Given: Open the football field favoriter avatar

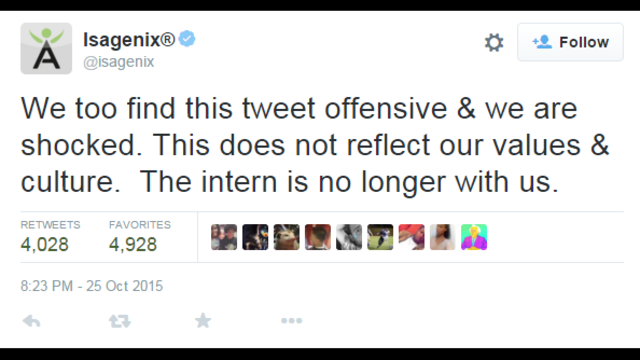Looking at the screenshot, I should pos(380,237).
